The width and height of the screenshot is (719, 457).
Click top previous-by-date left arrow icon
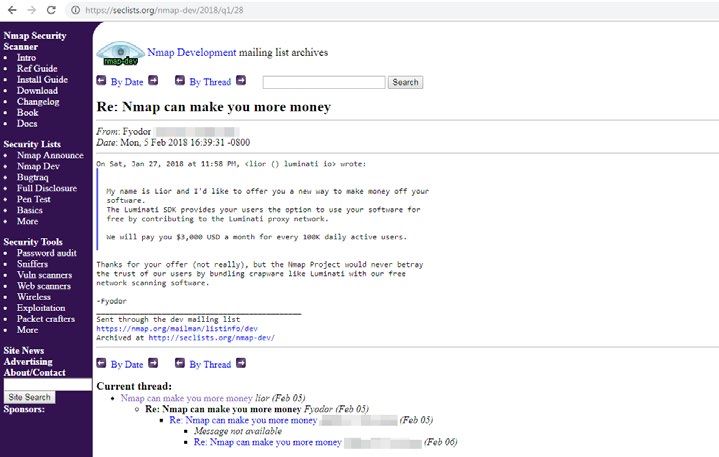(x=101, y=81)
